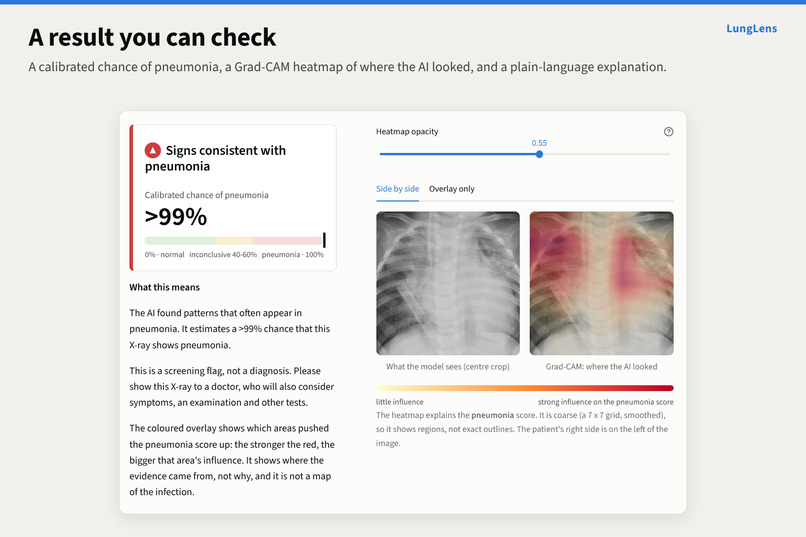This screenshot has width=806, height=537.
Task: Click the 'What the model sees' caption
Action: [448, 366]
